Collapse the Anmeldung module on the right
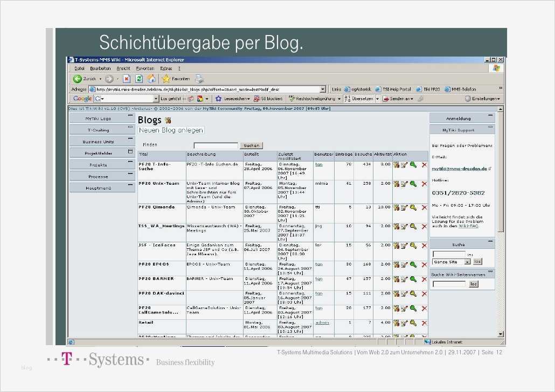The image size is (555, 392). point(490,115)
